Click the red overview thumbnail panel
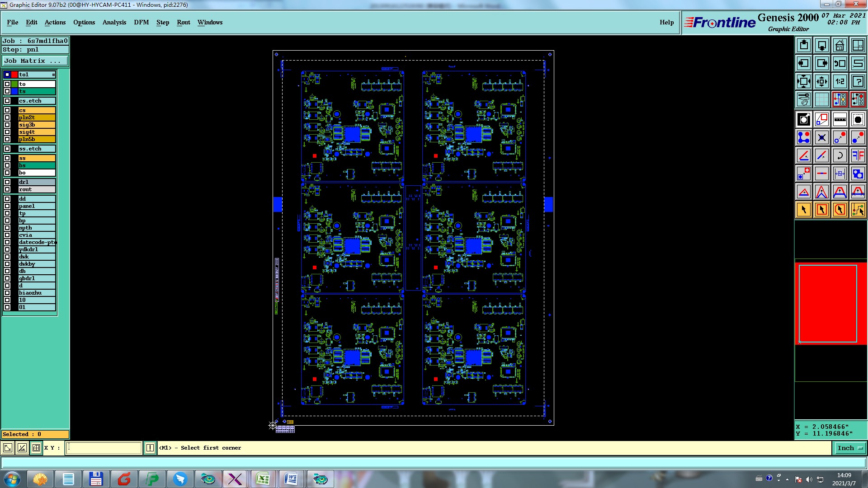 click(x=830, y=304)
